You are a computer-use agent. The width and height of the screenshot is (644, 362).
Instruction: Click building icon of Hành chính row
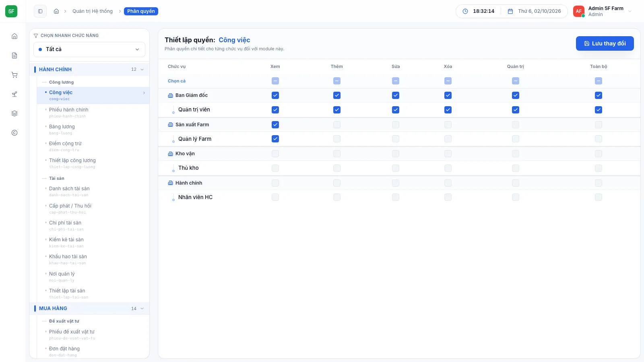point(170,183)
